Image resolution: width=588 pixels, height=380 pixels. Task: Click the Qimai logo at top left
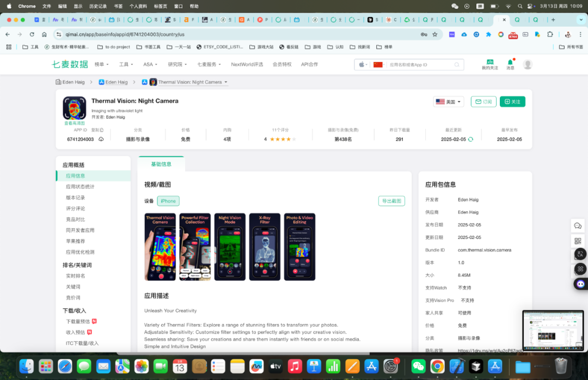[70, 64]
